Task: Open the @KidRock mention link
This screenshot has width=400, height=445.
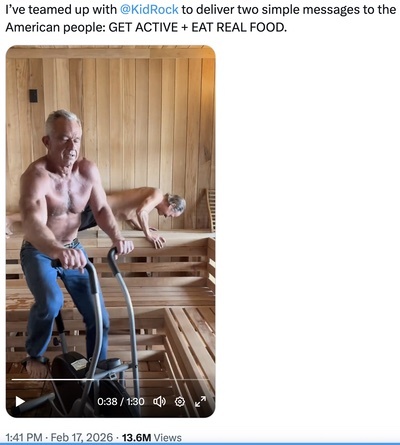Action: click(149, 10)
